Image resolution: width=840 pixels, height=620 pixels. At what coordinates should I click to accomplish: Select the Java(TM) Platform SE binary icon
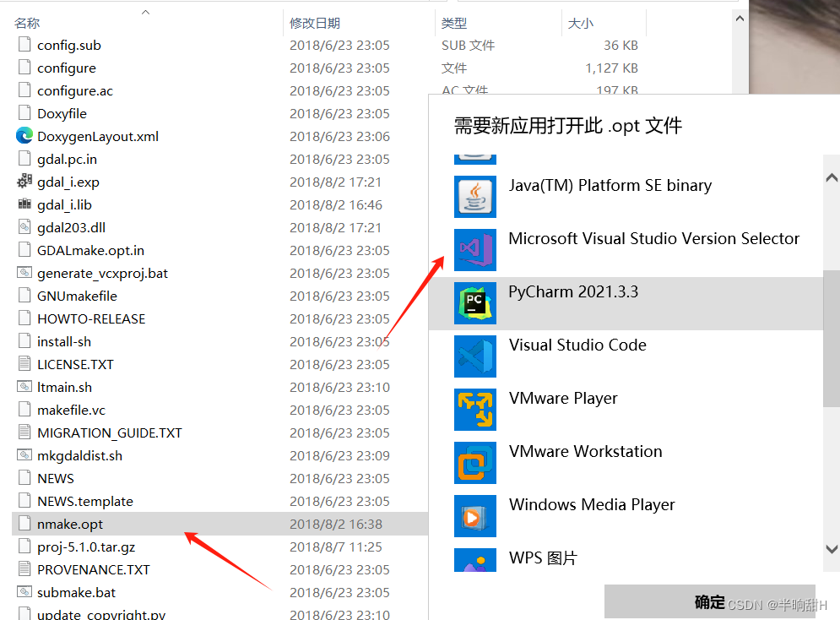[475, 197]
